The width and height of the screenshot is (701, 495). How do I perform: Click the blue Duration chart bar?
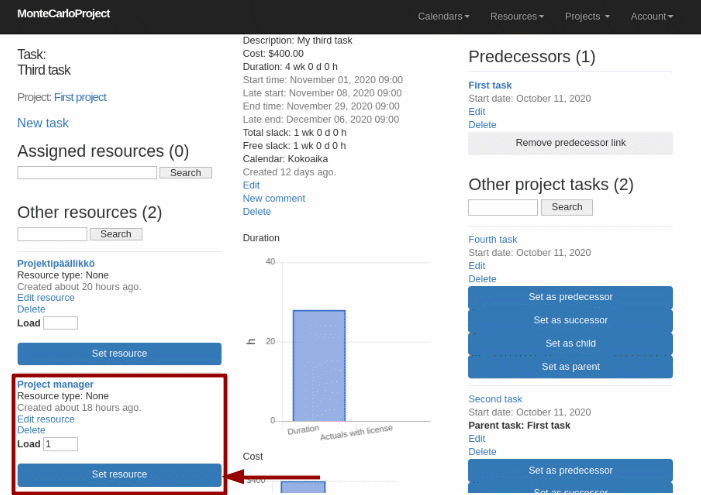pos(319,365)
